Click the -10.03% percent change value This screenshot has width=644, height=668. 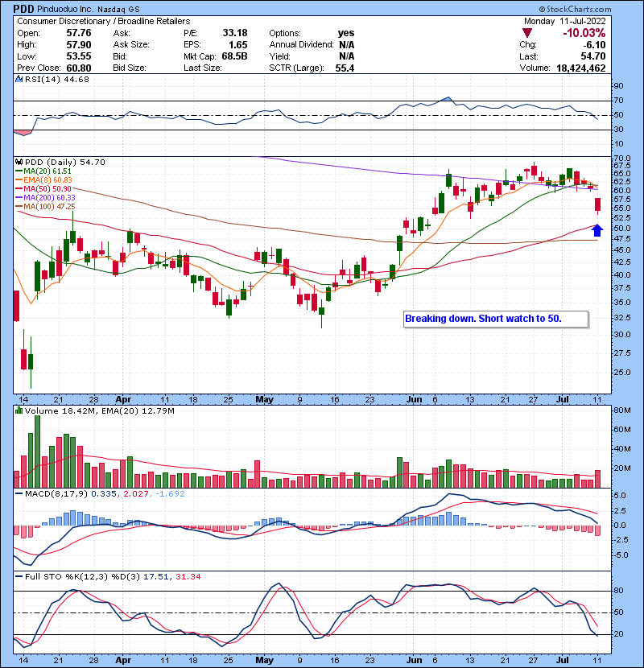click(x=584, y=33)
